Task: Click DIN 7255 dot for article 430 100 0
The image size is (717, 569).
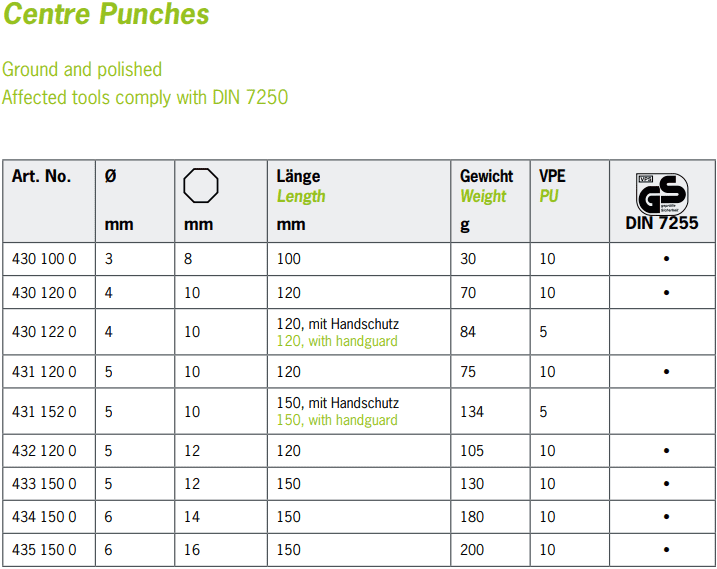Action: (x=666, y=259)
